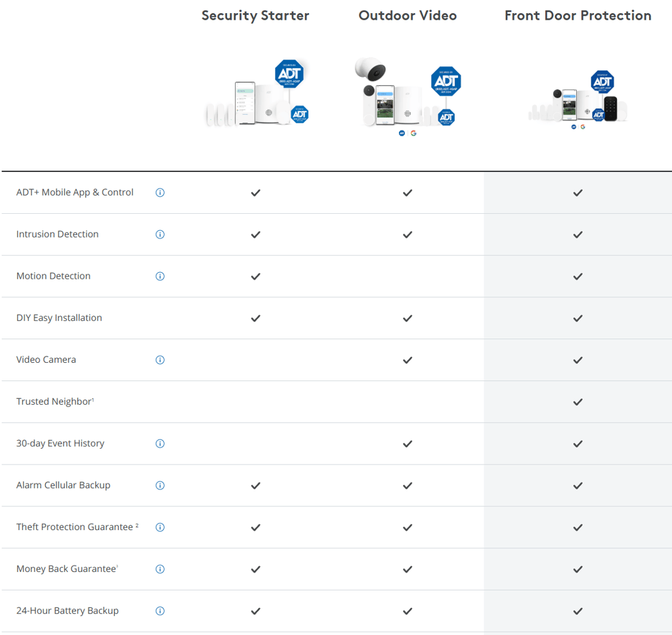Viewport: 672px width, 635px height.
Task: Open the Front Door Protection package heading
Action: [x=577, y=16]
